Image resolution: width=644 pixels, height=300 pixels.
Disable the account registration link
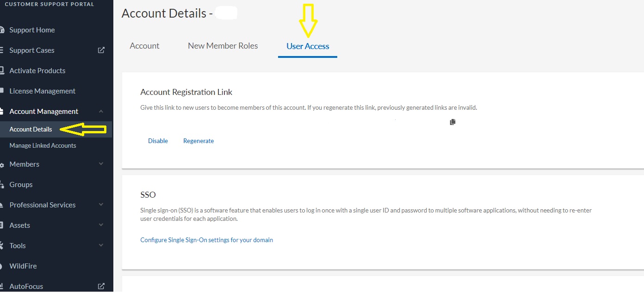point(158,141)
